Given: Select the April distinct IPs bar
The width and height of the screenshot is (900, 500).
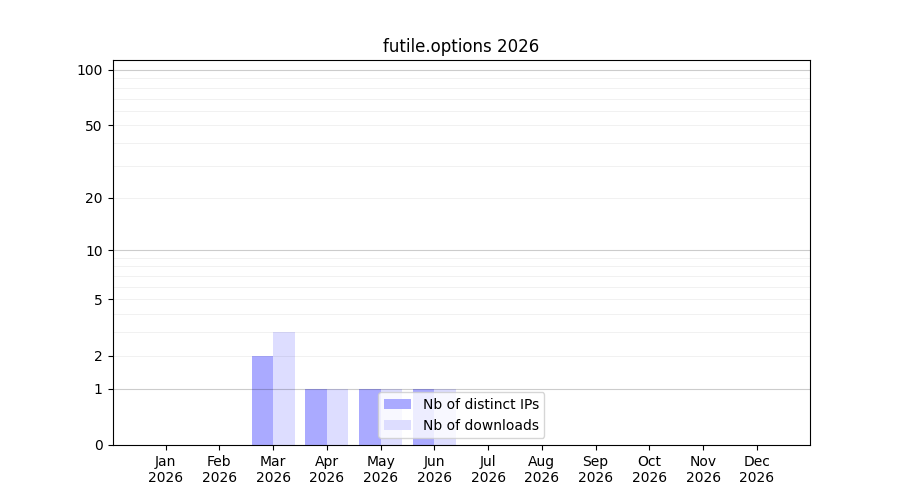Looking at the screenshot, I should (x=316, y=417).
